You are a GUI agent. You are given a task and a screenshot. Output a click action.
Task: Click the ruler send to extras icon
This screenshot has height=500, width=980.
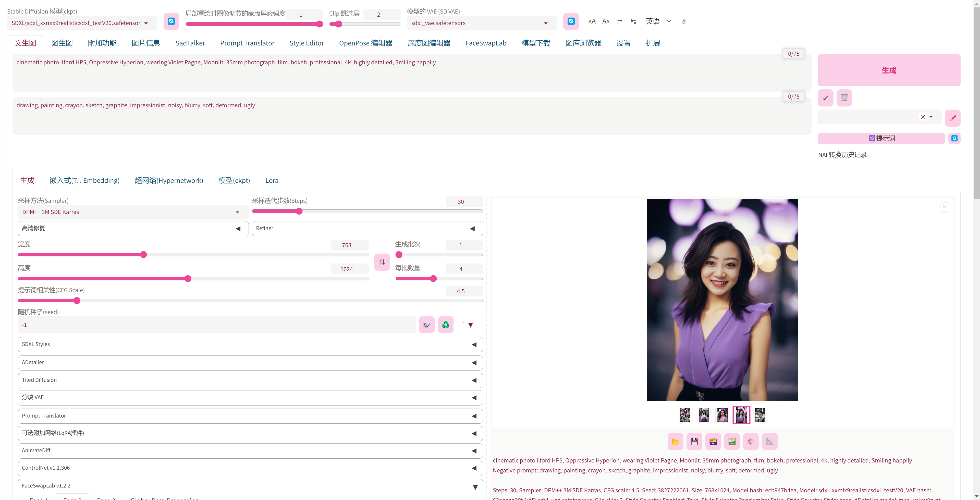(770, 441)
